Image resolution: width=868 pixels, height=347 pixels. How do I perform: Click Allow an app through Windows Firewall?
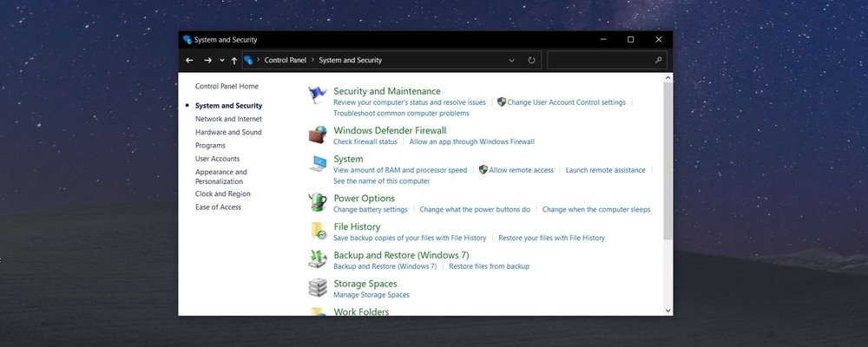pyautogui.click(x=471, y=141)
